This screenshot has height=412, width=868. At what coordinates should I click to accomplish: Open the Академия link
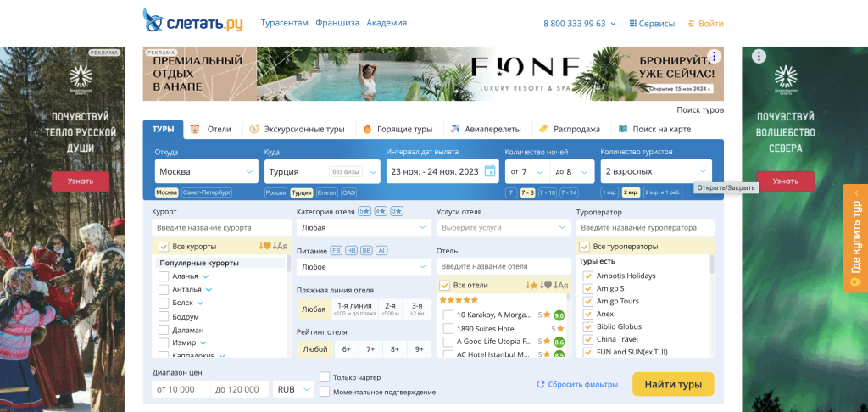[387, 23]
